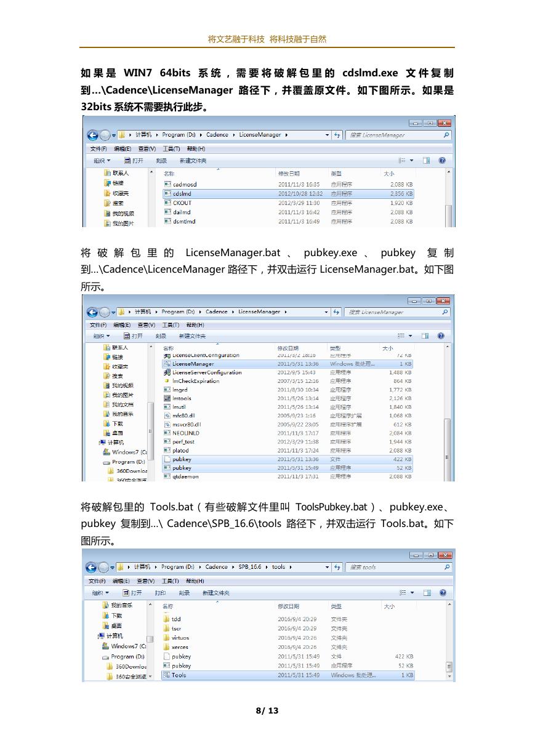The width and height of the screenshot is (535, 756).
Task: Open help in the window listing cdslmd
Action: (442, 161)
